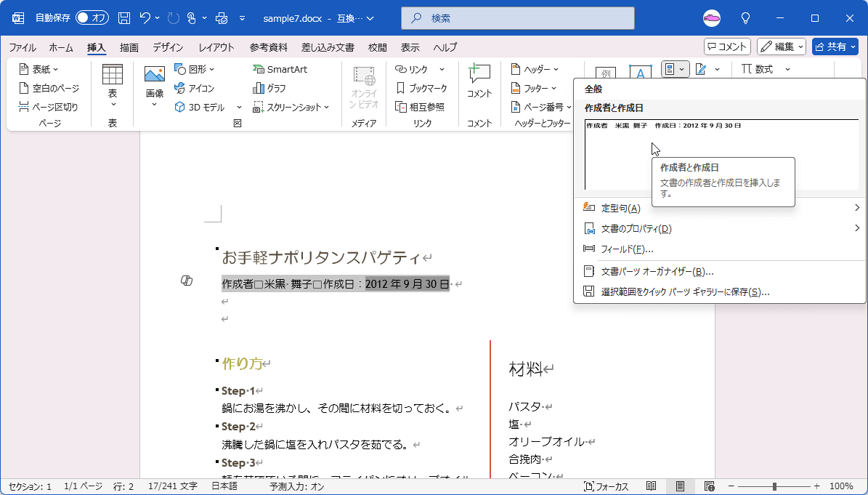Insert a blank page (空白のページ)
Screen dimensions: 868x495
[x=49, y=88]
